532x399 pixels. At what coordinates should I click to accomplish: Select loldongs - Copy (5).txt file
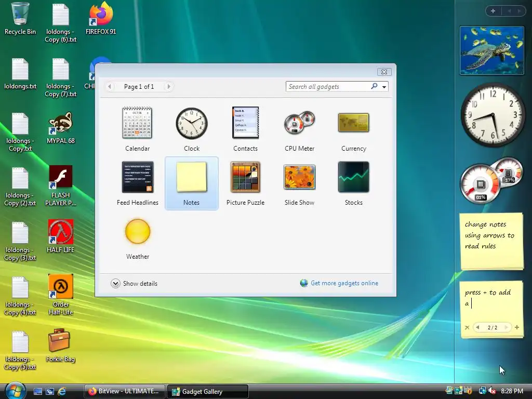click(x=20, y=351)
